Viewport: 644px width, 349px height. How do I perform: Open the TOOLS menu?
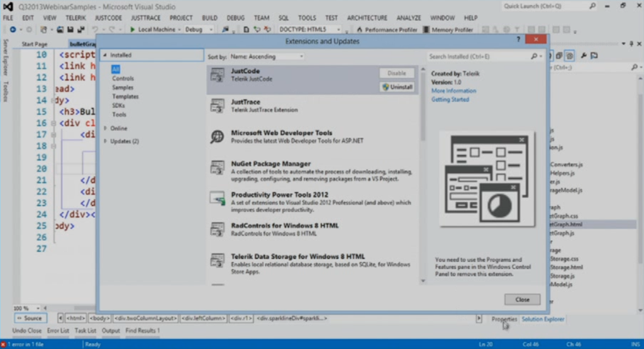pos(307,18)
